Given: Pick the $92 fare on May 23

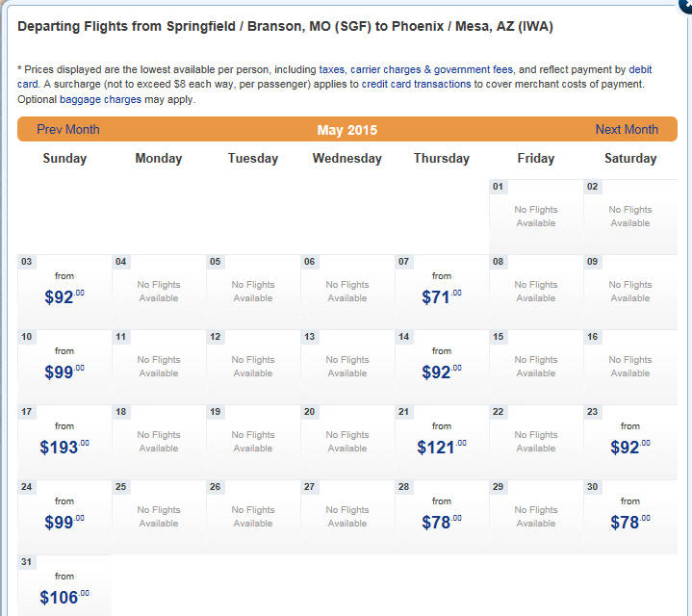Looking at the screenshot, I should (x=629, y=447).
